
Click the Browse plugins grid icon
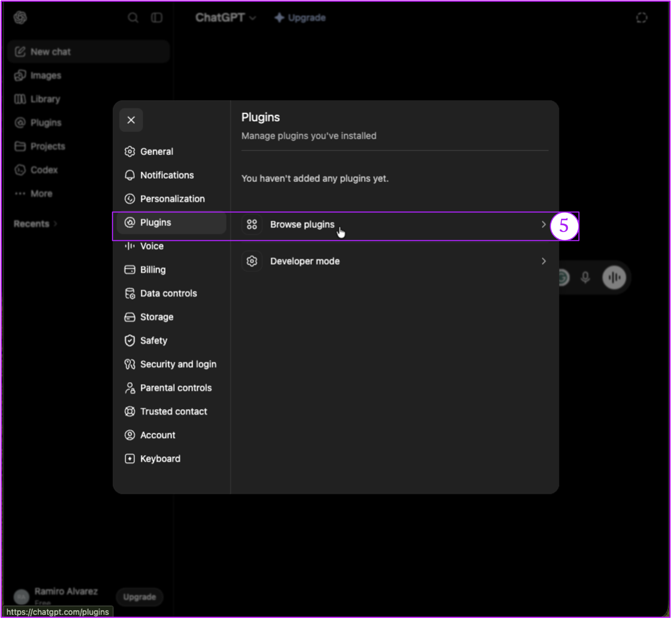click(252, 225)
